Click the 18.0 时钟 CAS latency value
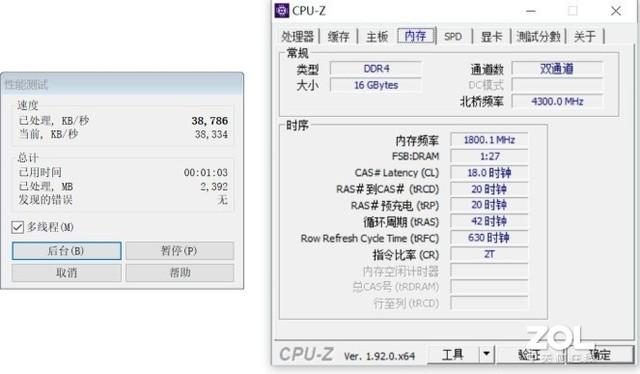This screenshot has height=374, width=640. 489,172
